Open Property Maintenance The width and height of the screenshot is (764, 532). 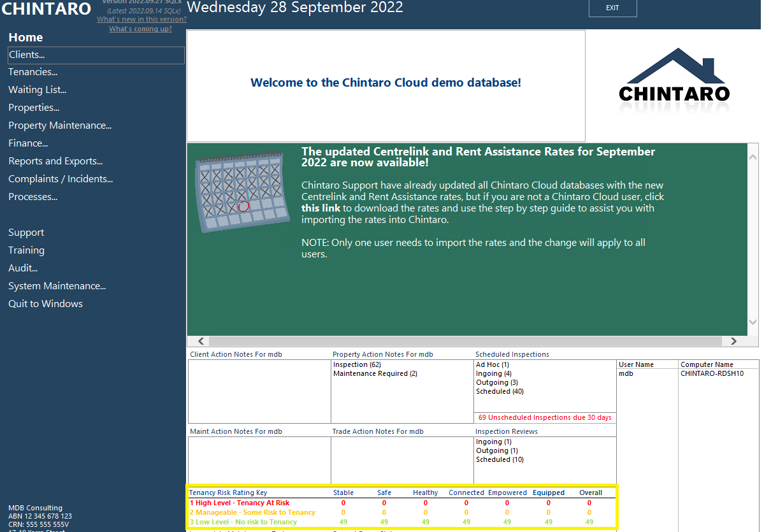pyautogui.click(x=60, y=126)
